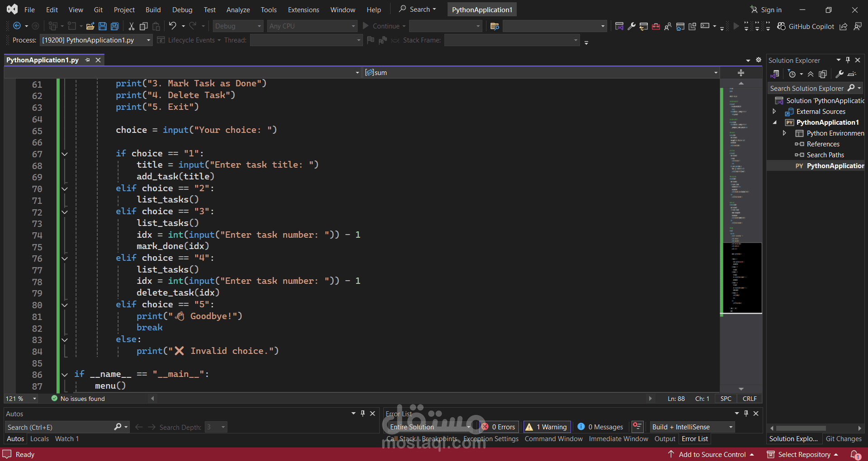Switch to the Output tab

tap(665, 439)
